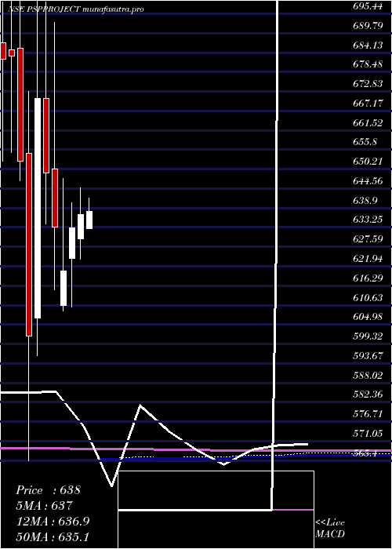The width and height of the screenshot is (392, 549).
Task: Select the last white candlestick on the right
Action: pyautogui.click(x=89, y=220)
